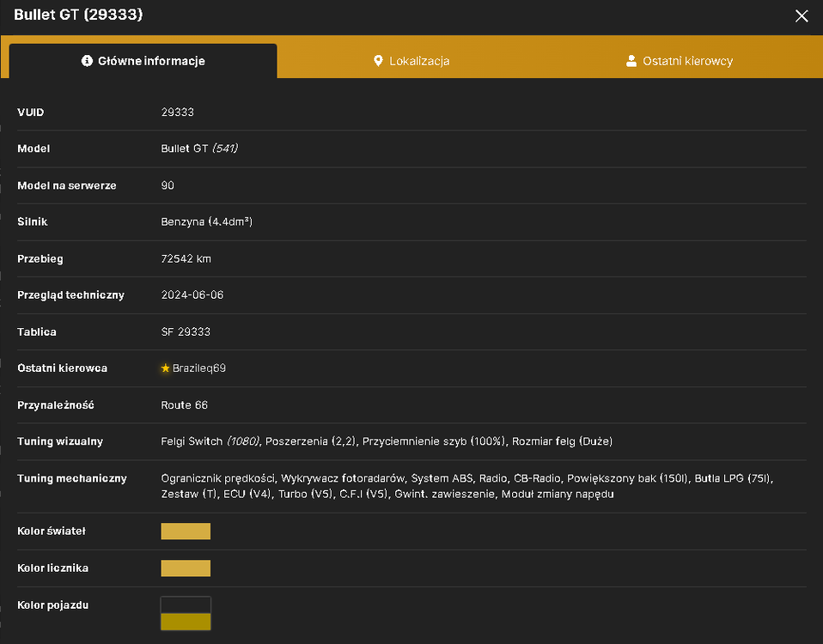Click the Przebieg row label
Image resolution: width=823 pixels, height=644 pixels.
point(40,258)
